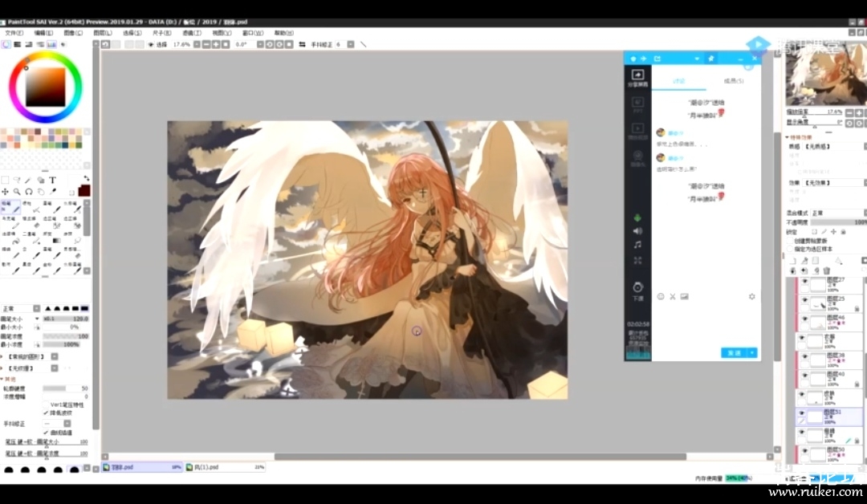Open chat settings gear icon
The height and width of the screenshot is (504, 867).
(752, 297)
